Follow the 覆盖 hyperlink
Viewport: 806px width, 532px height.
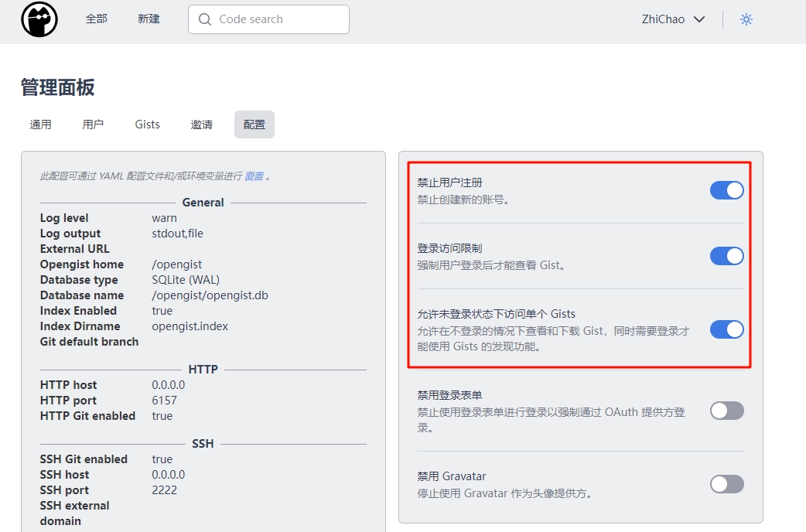[x=254, y=176]
